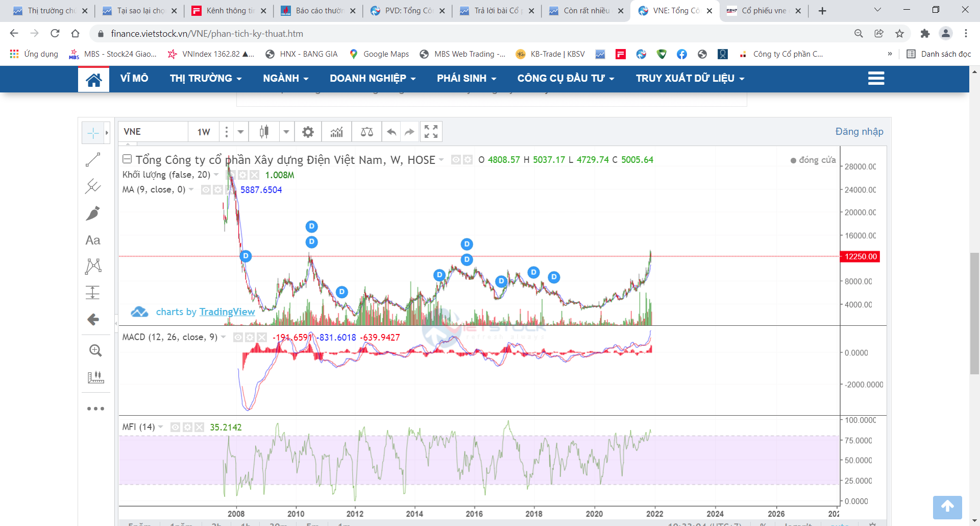
Task: Click the back-to-top arrow button
Action: point(947,507)
